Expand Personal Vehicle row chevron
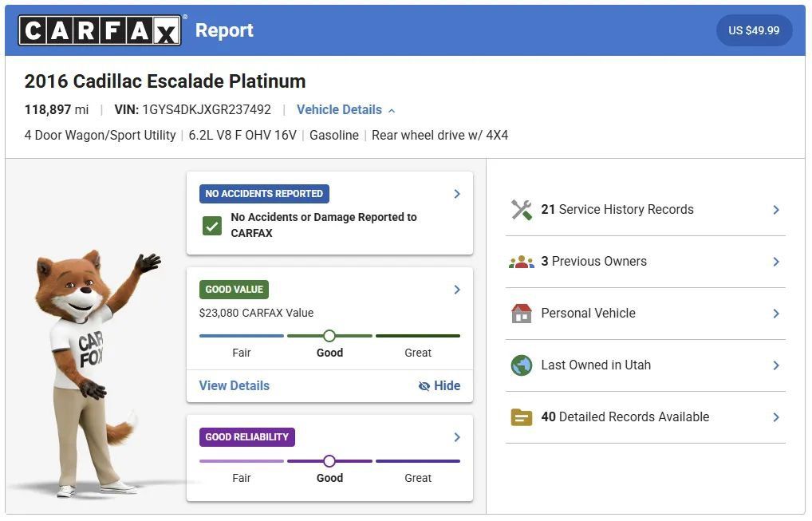 pos(776,314)
